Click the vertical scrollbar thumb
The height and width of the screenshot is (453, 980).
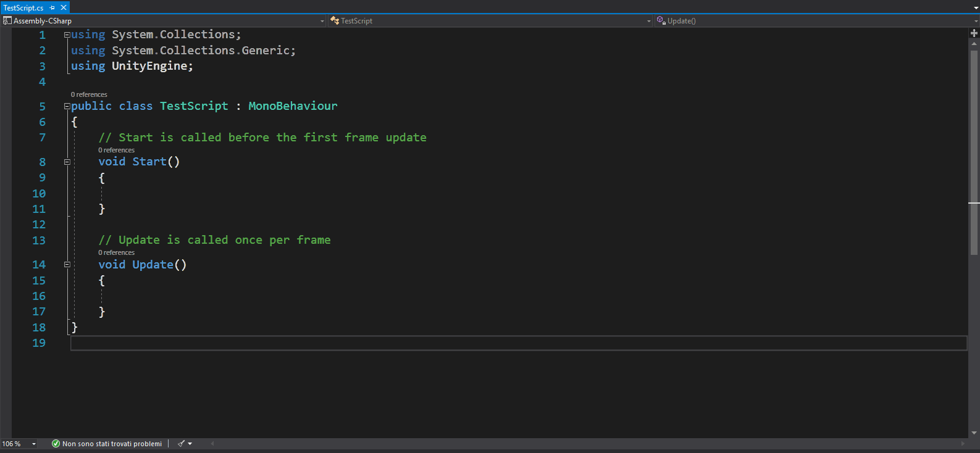tap(974, 152)
